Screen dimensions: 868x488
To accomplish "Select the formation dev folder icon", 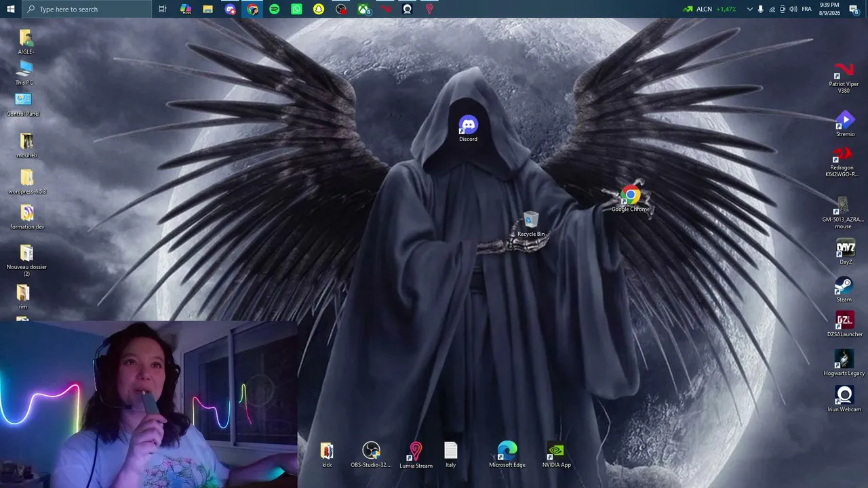I will 27,217.
